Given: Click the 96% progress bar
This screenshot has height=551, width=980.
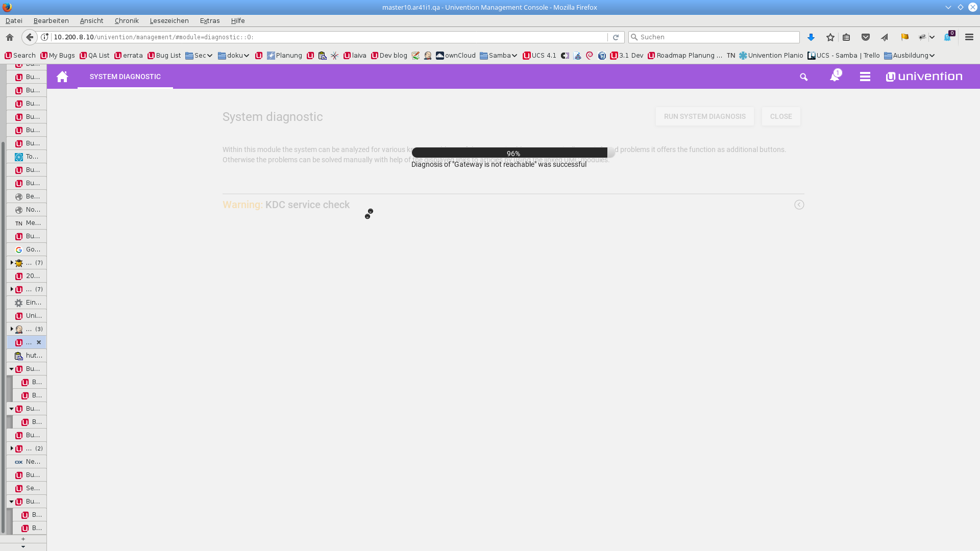Looking at the screenshot, I should tap(513, 153).
